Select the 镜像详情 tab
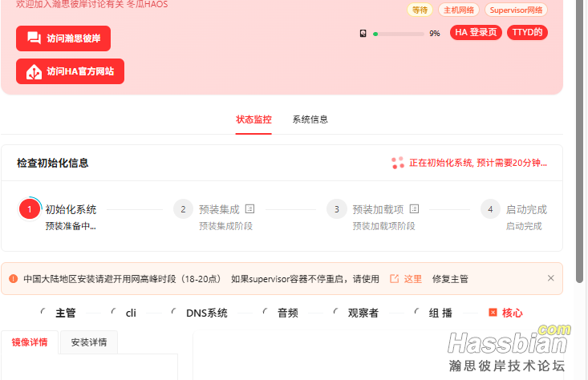Image resolution: width=588 pixels, height=380 pixels. 30,342
